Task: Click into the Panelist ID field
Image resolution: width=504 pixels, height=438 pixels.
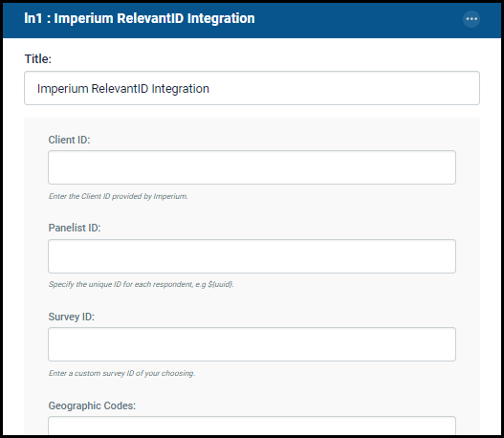Action: tap(252, 256)
